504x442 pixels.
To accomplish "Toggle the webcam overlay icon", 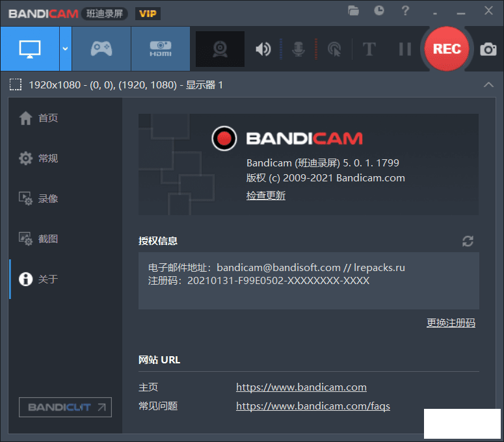I will pos(220,49).
